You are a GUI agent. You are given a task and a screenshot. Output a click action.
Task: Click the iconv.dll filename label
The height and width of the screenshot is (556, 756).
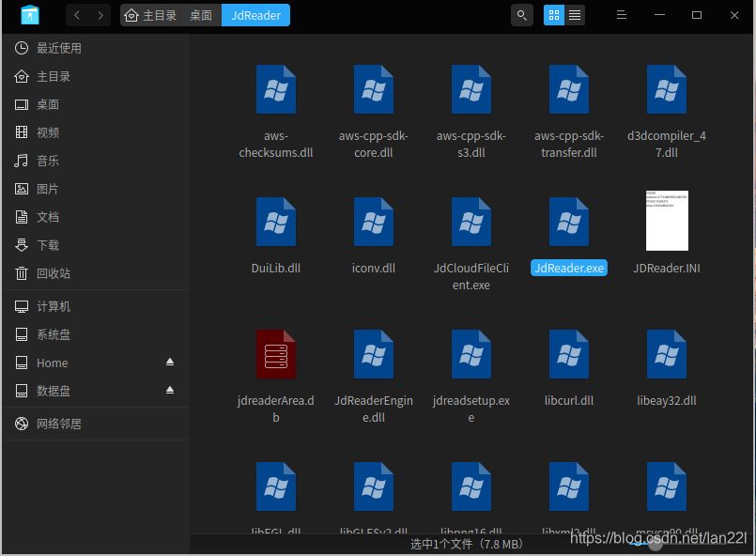[374, 268]
